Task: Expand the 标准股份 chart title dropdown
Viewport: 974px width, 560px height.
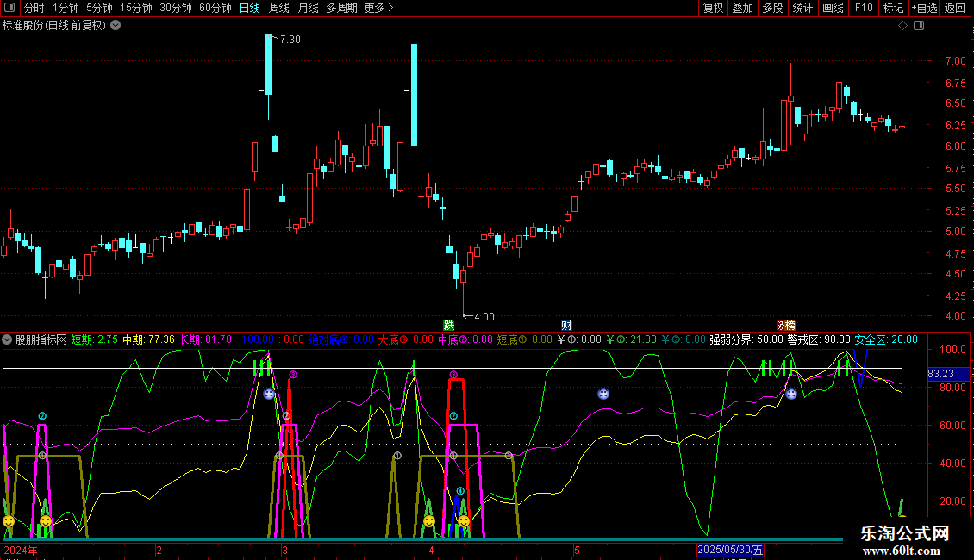Action: 116,26
